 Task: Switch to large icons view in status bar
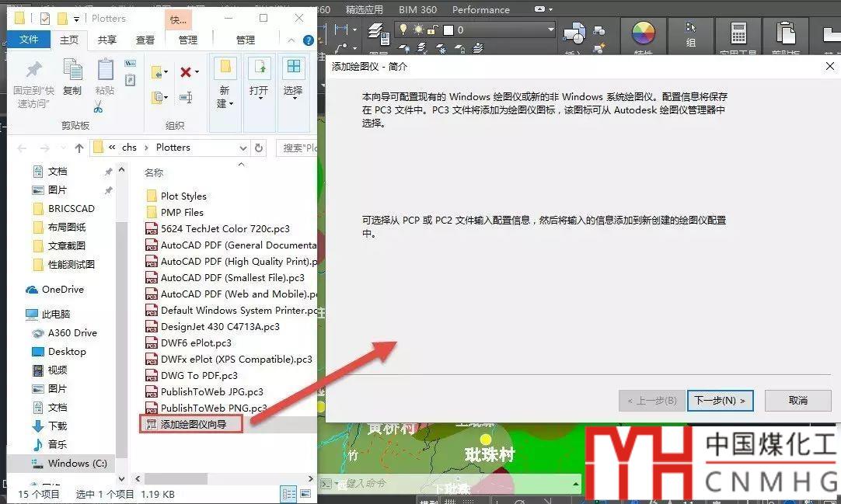pyautogui.click(x=305, y=494)
